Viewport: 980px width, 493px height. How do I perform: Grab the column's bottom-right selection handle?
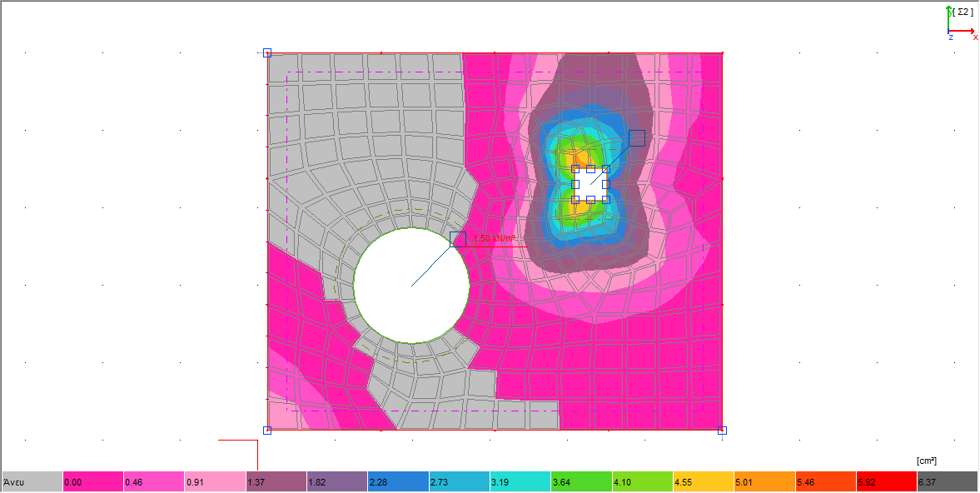pyautogui.click(x=605, y=200)
